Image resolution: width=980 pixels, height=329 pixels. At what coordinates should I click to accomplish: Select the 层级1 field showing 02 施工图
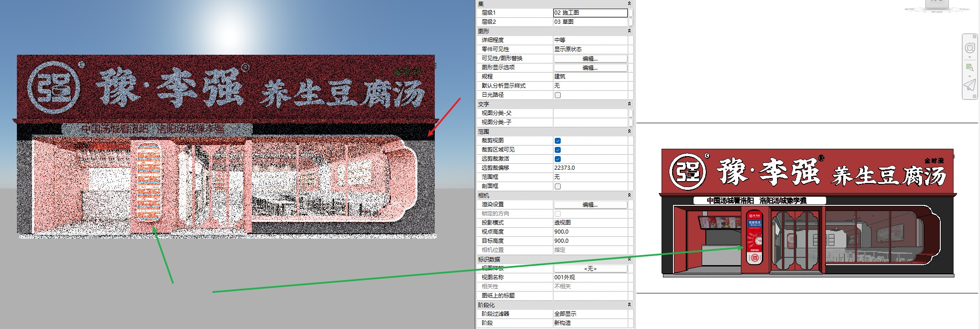click(x=590, y=13)
